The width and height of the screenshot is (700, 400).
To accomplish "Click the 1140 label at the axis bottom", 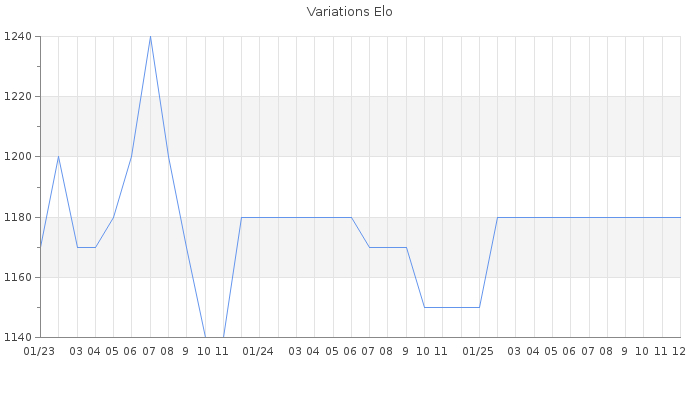I will [x=18, y=337].
